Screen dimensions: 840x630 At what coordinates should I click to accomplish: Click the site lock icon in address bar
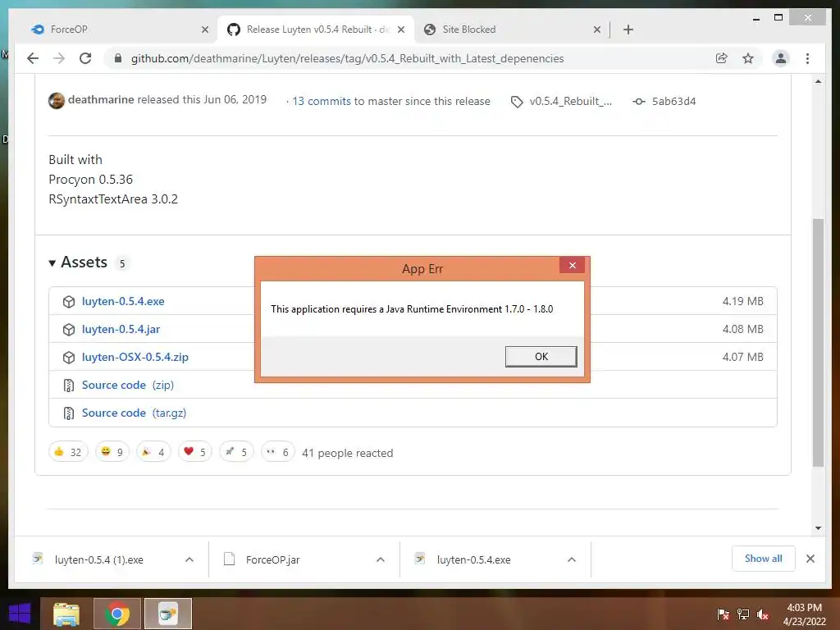click(118, 58)
